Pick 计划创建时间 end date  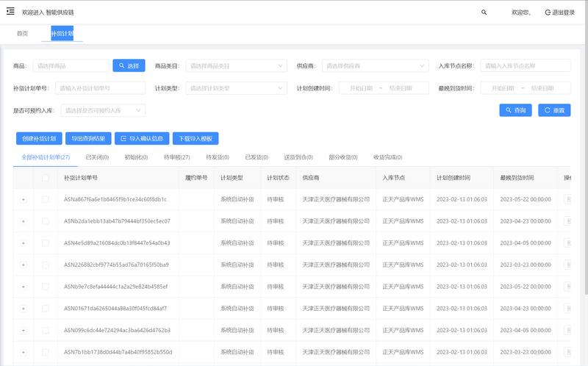tap(401, 88)
